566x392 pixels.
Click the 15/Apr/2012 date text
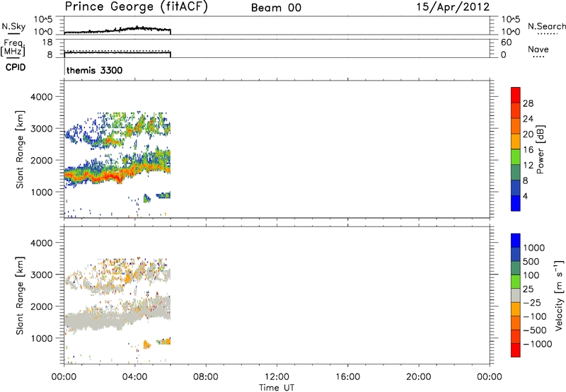pos(453,7)
